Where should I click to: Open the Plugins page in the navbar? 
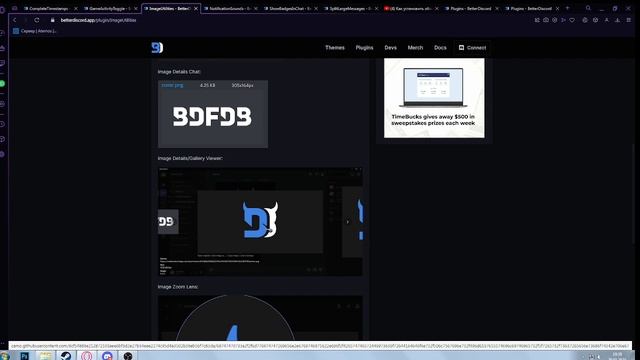click(x=364, y=48)
